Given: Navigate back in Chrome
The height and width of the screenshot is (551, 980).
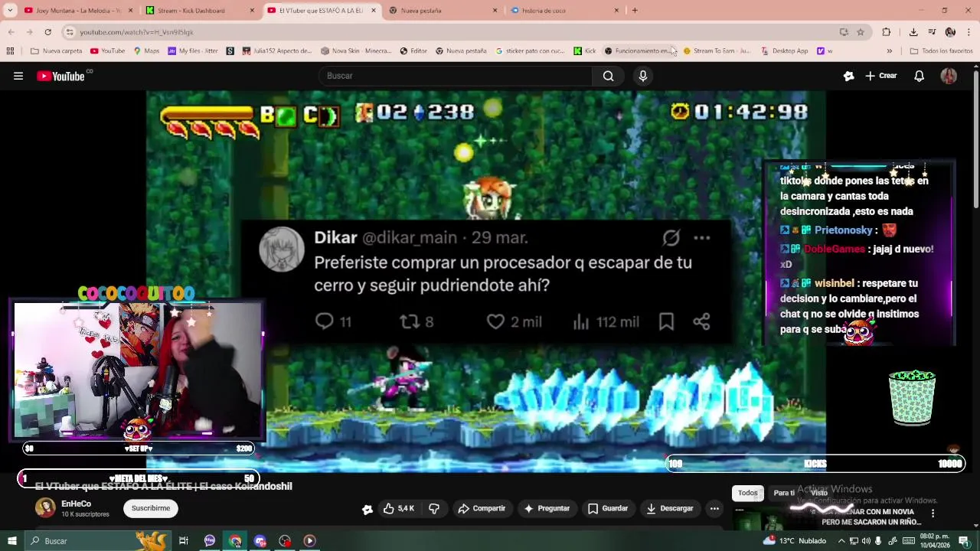Looking at the screenshot, I should tap(11, 32).
